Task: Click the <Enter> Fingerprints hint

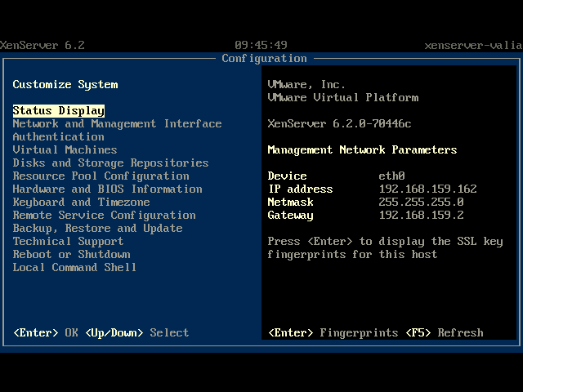Action: [x=333, y=332]
